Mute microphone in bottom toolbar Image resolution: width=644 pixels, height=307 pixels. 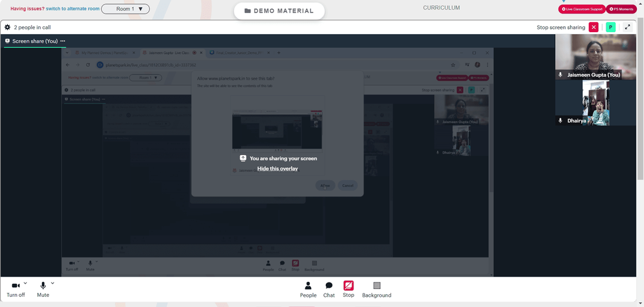point(43,290)
